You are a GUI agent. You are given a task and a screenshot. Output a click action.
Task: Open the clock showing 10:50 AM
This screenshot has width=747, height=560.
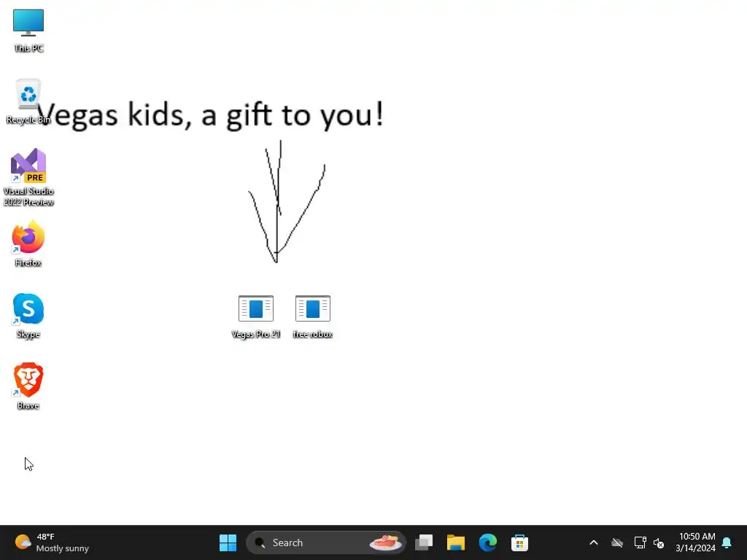click(695, 542)
